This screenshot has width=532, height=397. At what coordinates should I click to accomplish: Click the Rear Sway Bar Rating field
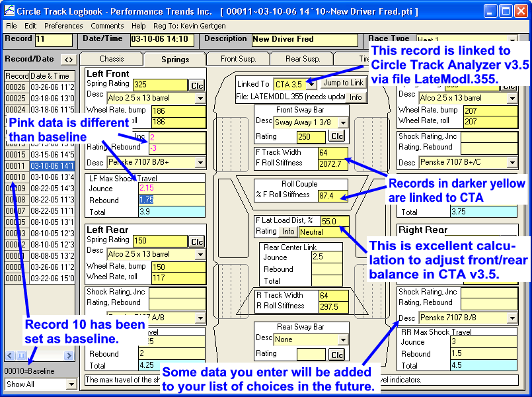click(x=311, y=355)
